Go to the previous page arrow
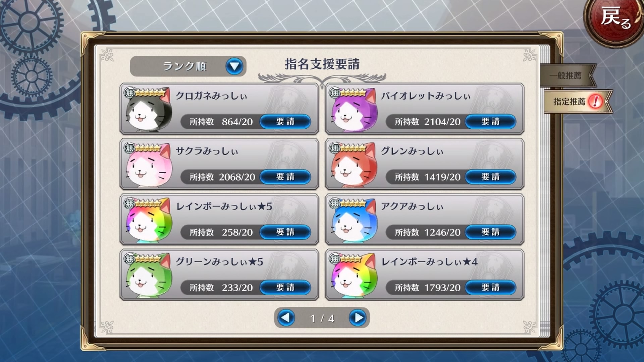The width and height of the screenshot is (644, 362). 286,317
